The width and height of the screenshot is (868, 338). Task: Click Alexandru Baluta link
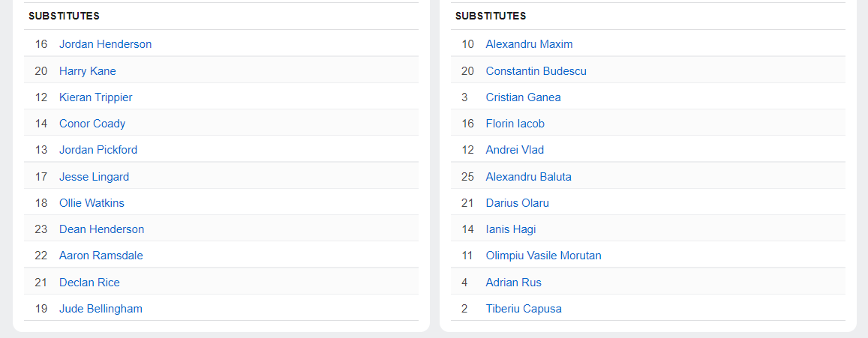(x=528, y=177)
